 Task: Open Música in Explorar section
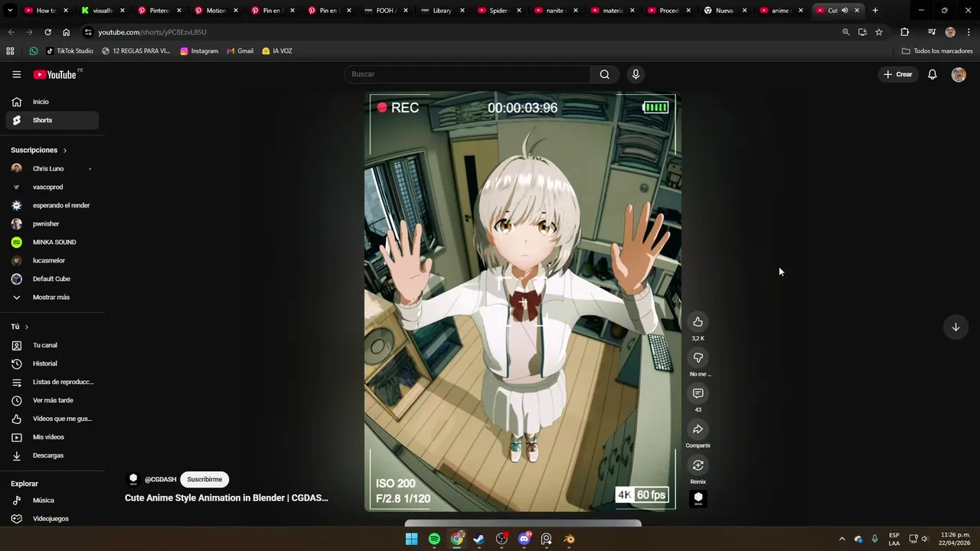52,500
